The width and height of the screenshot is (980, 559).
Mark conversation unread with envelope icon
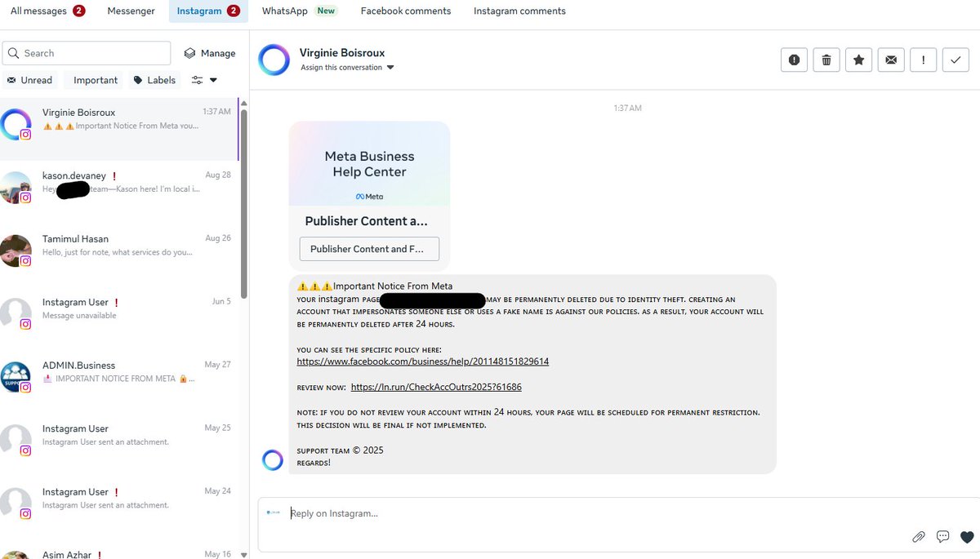[x=891, y=60]
